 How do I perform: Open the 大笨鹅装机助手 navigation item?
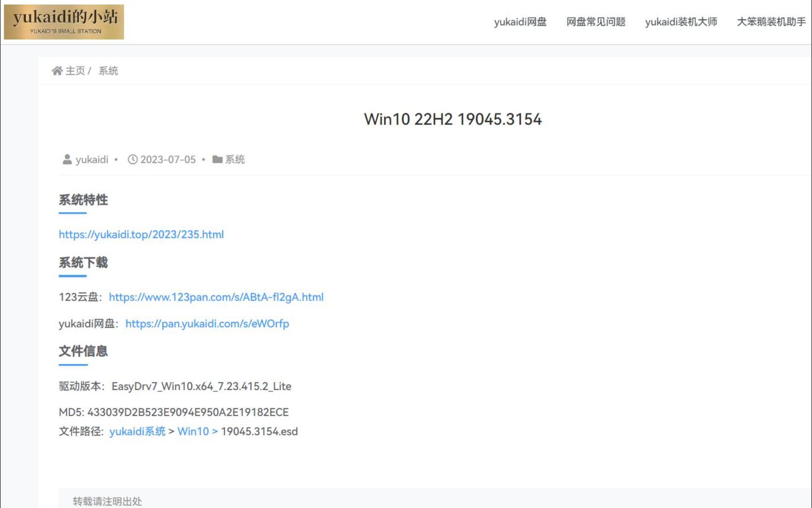(771, 22)
